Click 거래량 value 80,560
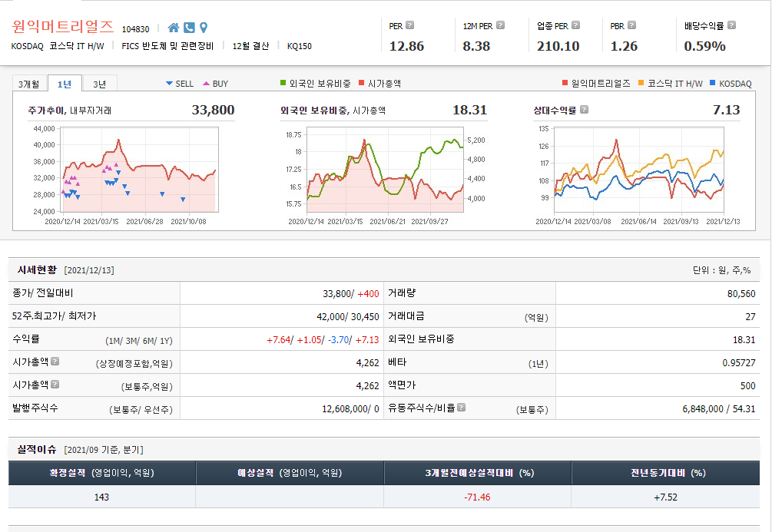This screenshot has width=782, height=532. pyautogui.click(x=741, y=294)
